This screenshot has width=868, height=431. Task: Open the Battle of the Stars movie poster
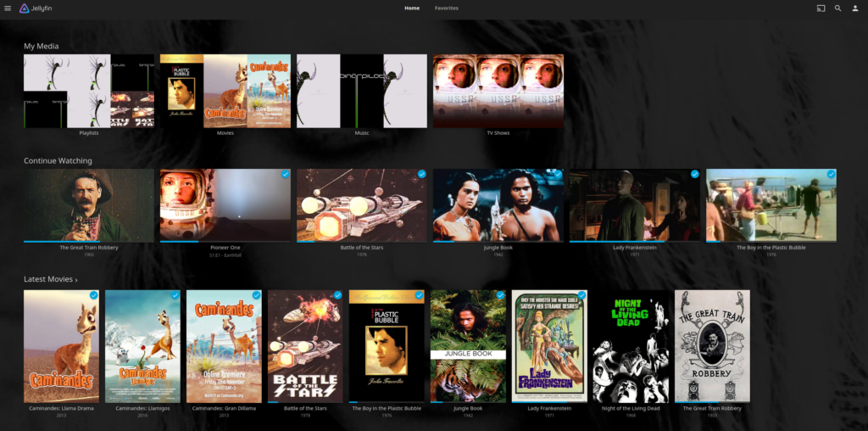tap(305, 345)
